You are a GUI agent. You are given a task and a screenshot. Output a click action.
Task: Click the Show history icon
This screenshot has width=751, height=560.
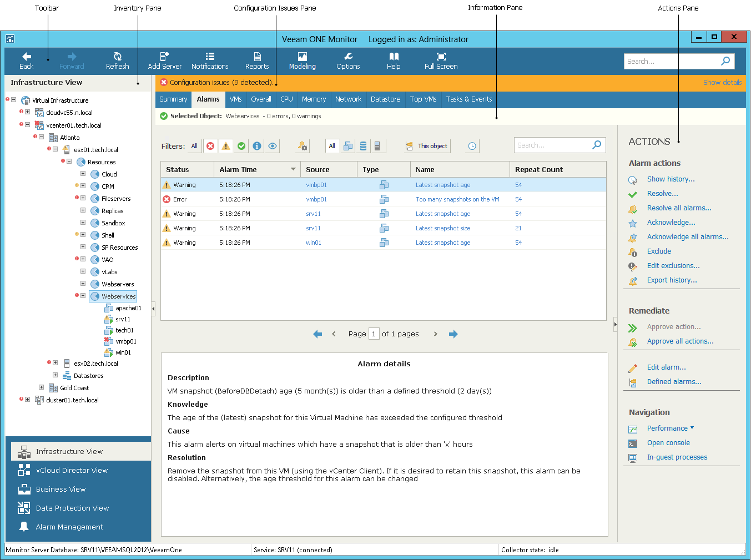tap(633, 180)
